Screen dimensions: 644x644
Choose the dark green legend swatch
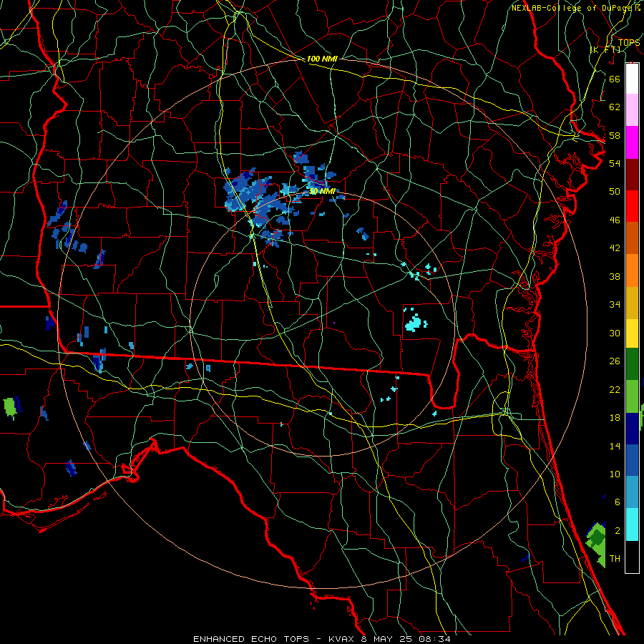pyautogui.click(x=632, y=364)
